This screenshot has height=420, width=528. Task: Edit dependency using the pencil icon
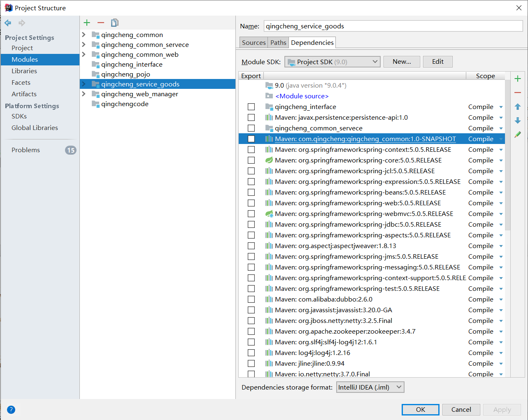[518, 135]
